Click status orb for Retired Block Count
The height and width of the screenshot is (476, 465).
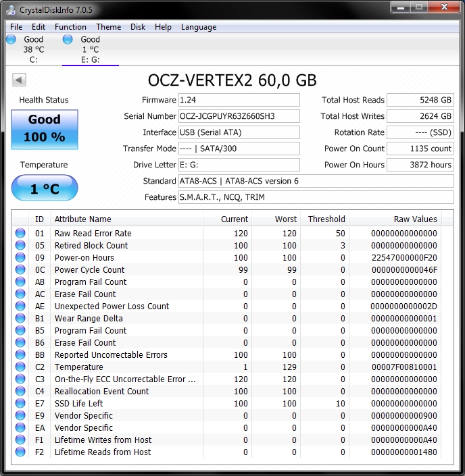click(20, 245)
